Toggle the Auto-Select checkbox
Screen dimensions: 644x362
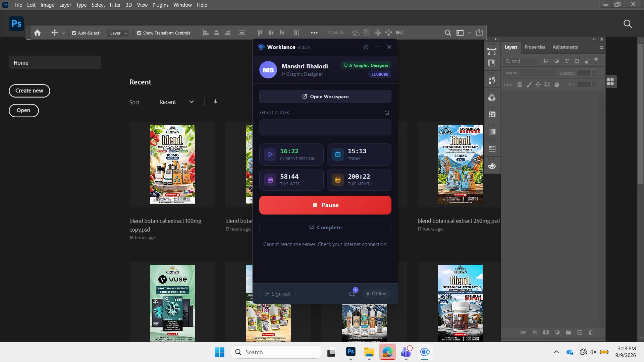(x=74, y=33)
